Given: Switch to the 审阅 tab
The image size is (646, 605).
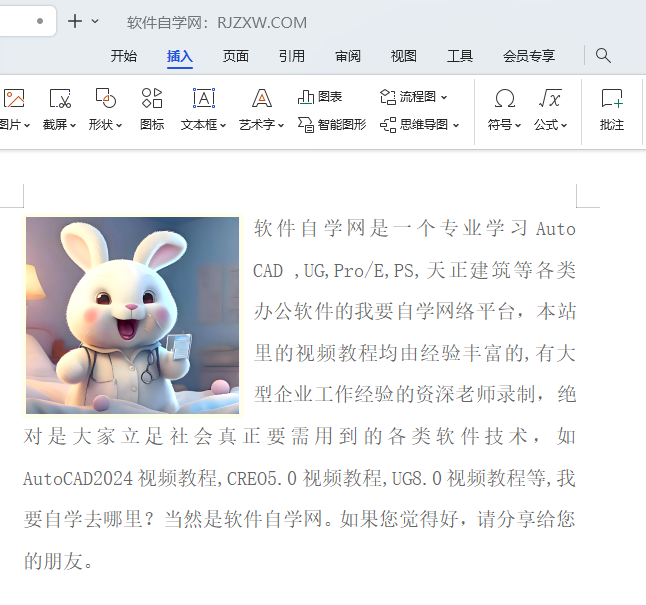Looking at the screenshot, I should [x=348, y=56].
